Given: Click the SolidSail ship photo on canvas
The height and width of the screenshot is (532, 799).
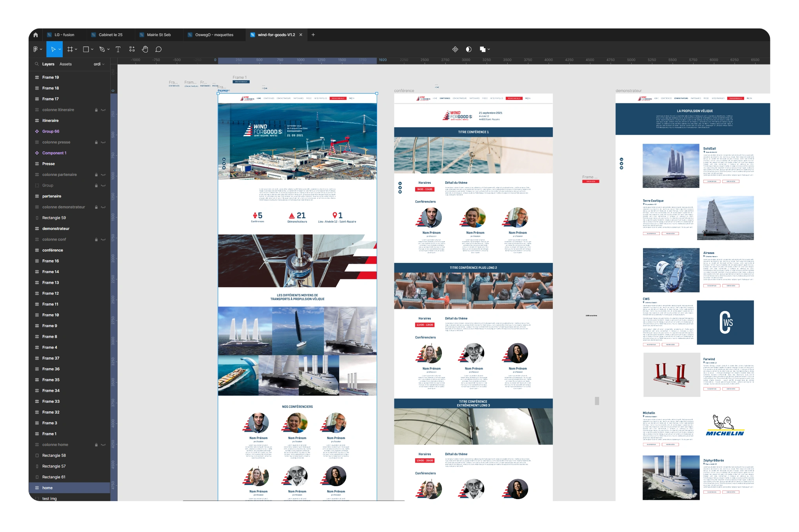Looking at the screenshot, I should tap(671, 166).
